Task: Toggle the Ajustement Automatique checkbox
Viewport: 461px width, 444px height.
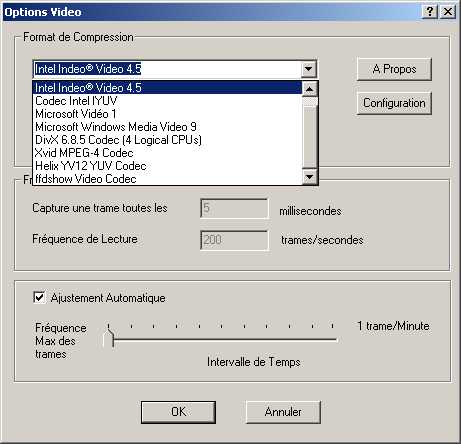Action: click(39, 297)
